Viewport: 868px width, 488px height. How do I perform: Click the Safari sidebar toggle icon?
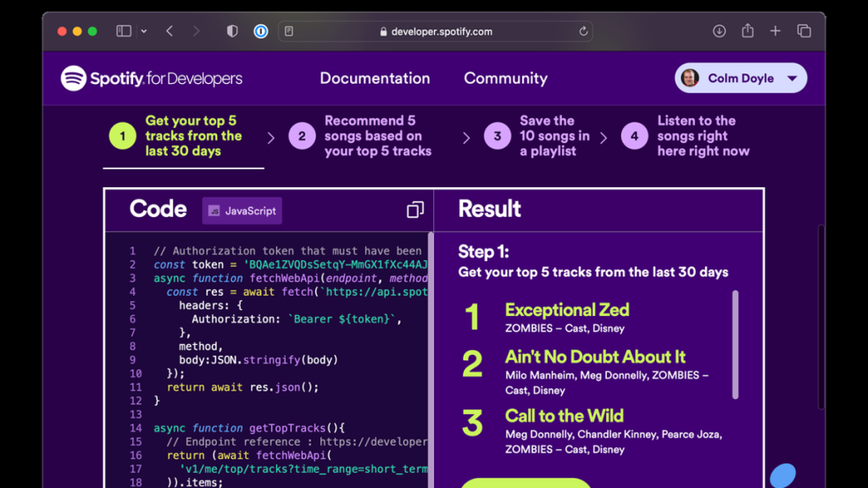(x=124, y=31)
